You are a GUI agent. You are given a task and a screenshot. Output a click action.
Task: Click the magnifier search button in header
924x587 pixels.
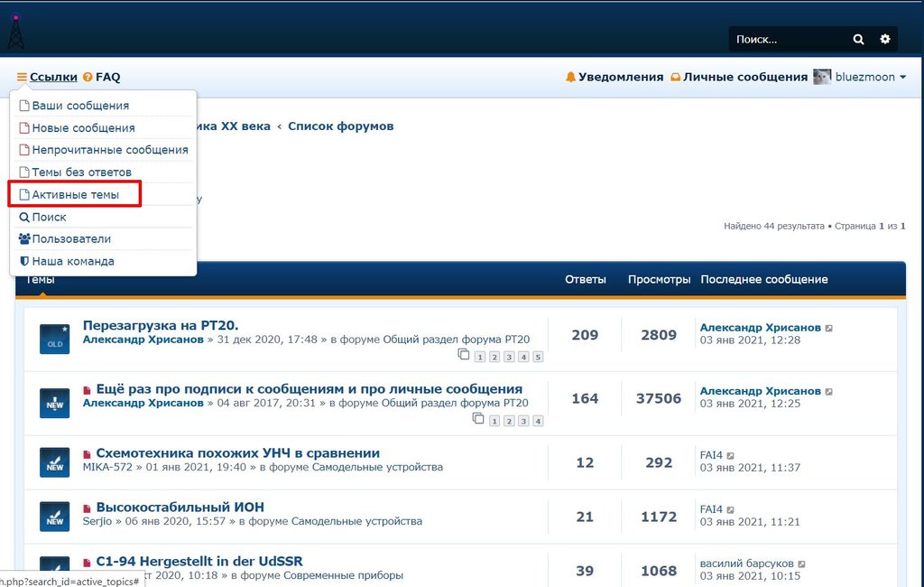click(x=859, y=40)
